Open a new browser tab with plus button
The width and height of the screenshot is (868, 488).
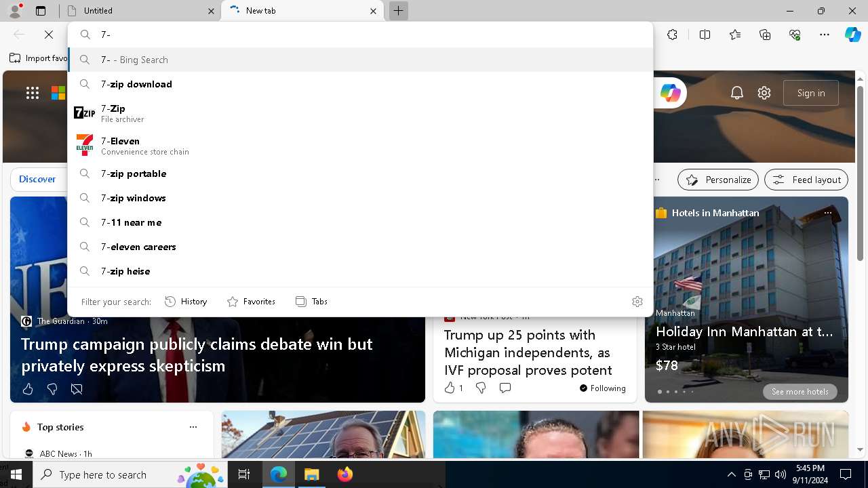click(x=399, y=11)
